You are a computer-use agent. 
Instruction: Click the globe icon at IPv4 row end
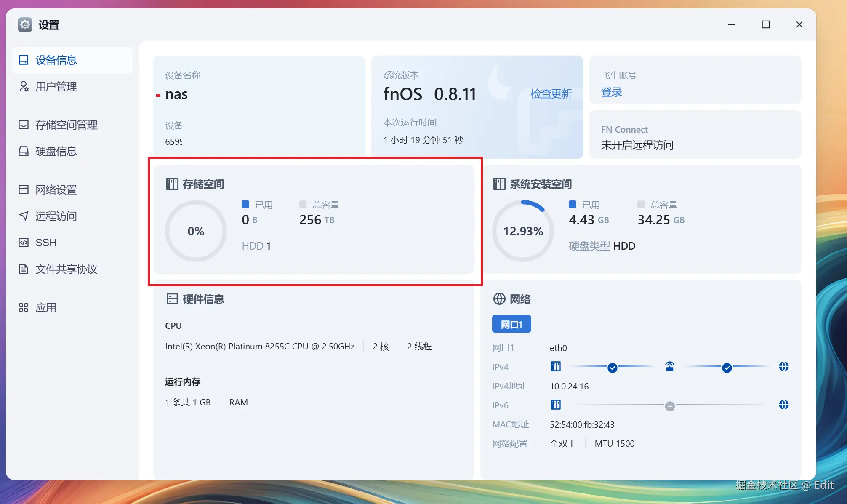[x=784, y=367]
